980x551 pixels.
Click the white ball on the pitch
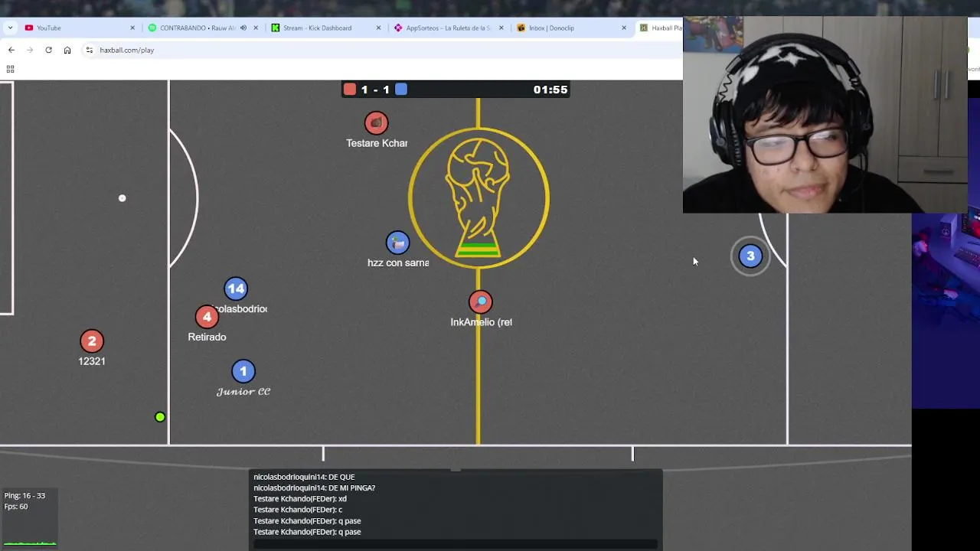point(122,198)
